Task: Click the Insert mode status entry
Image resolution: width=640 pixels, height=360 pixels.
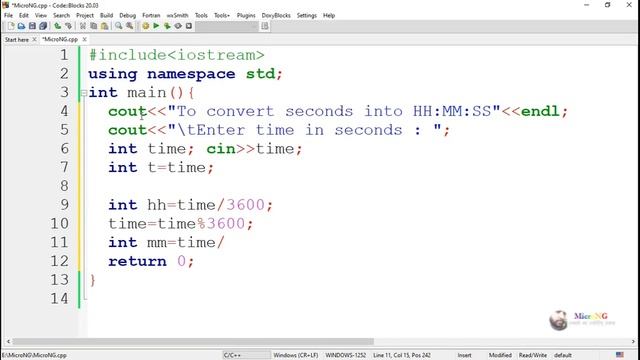Action: 464,355
